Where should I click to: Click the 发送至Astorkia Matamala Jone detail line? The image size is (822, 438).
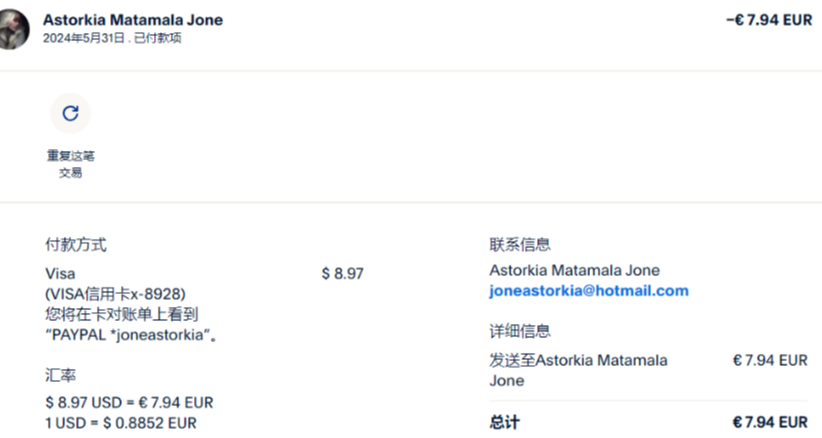pyautogui.click(x=578, y=370)
